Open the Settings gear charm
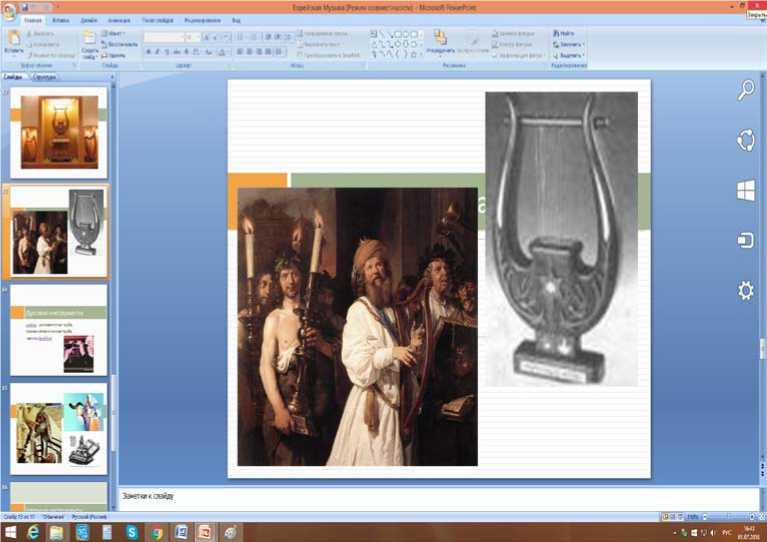The height and width of the screenshot is (542, 767). 745,290
